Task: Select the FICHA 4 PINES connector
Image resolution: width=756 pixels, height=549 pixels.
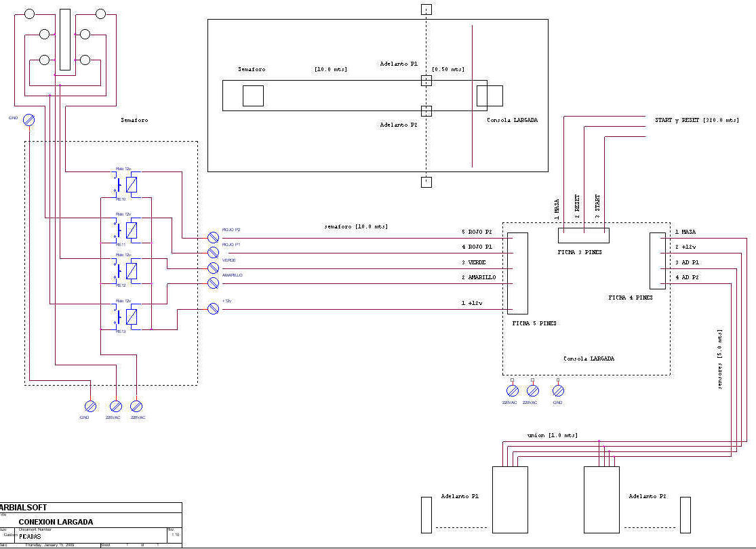Action: (658, 261)
